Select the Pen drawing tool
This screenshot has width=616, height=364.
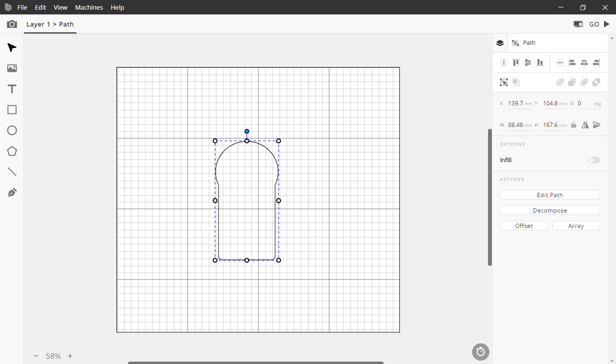tap(12, 193)
